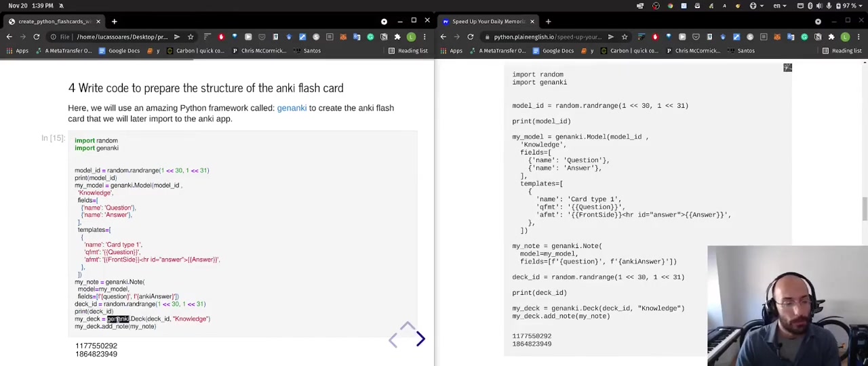
Task: Open the genanki link in the notebook text
Action: [x=292, y=108]
